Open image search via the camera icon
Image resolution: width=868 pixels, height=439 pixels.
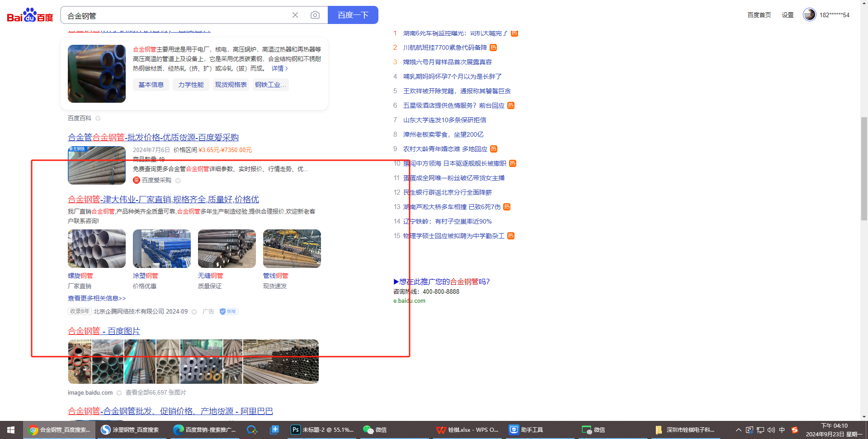(315, 15)
